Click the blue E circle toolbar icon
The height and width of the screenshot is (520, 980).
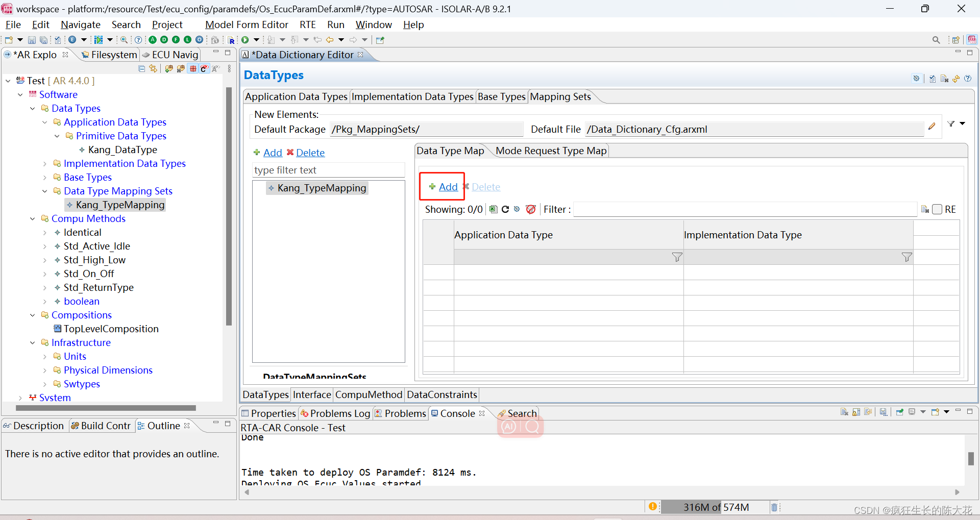coord(72,40)
